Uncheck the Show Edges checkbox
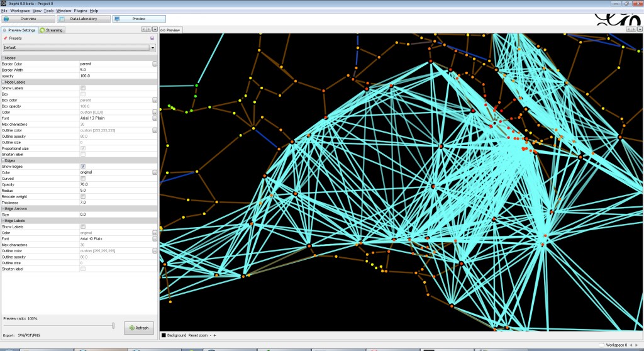This screenshot has width=644, height=351. (x=83, y=167)
